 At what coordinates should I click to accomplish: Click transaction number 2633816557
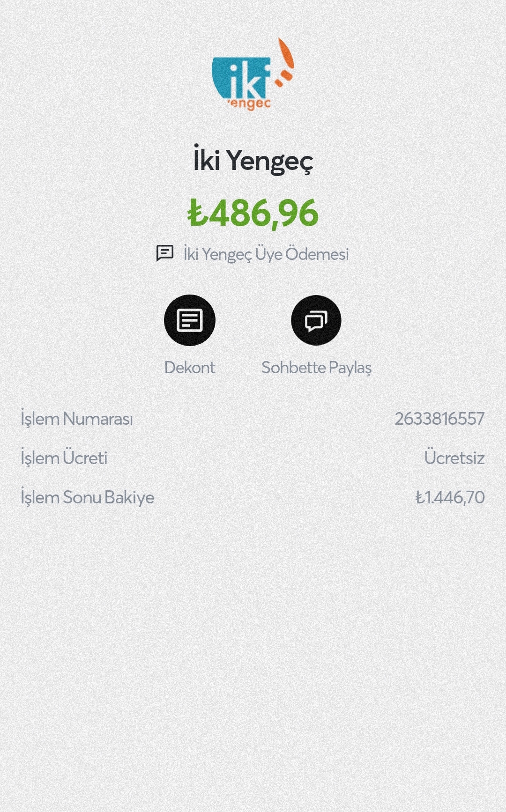439,419
